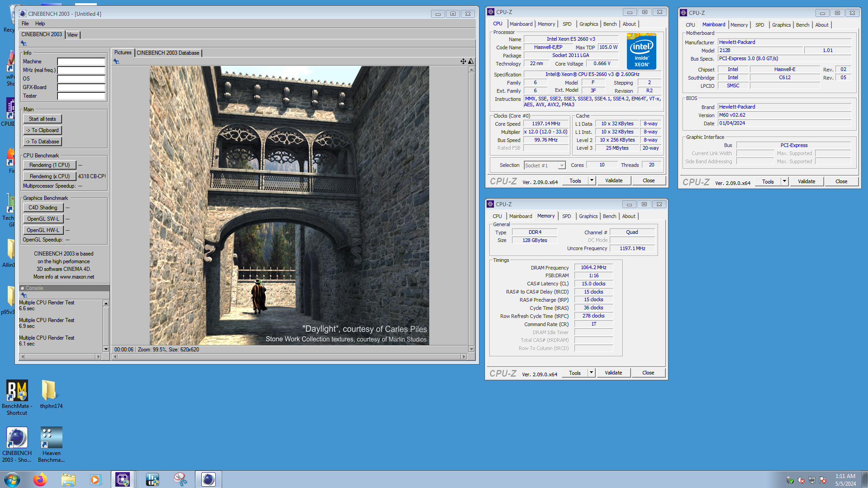Image resolution: width=868 pixels, height=488 pixels.
Task: Open File Explorer from the taskbar
Action: [x=68, y=479]
